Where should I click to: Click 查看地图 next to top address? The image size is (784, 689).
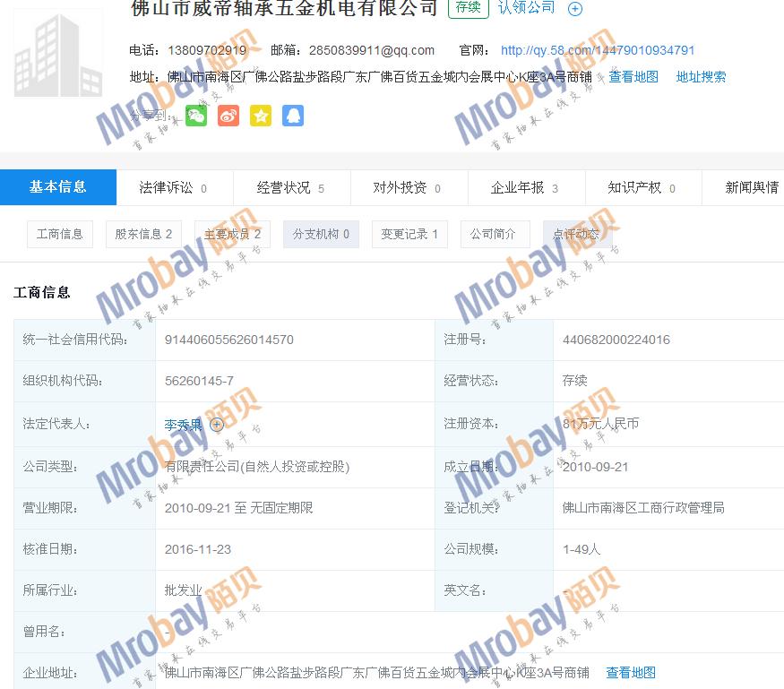pyautogui.click(x=633, y=77)
